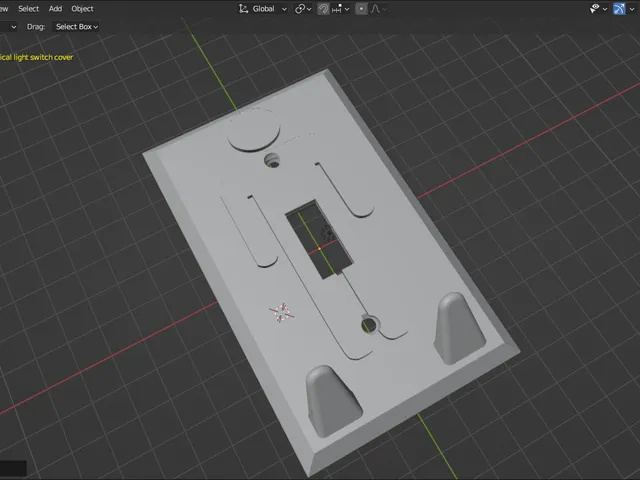Open the pivot point dropdown
This screenshot has height=480, width=640.
(x=303, y=9)
